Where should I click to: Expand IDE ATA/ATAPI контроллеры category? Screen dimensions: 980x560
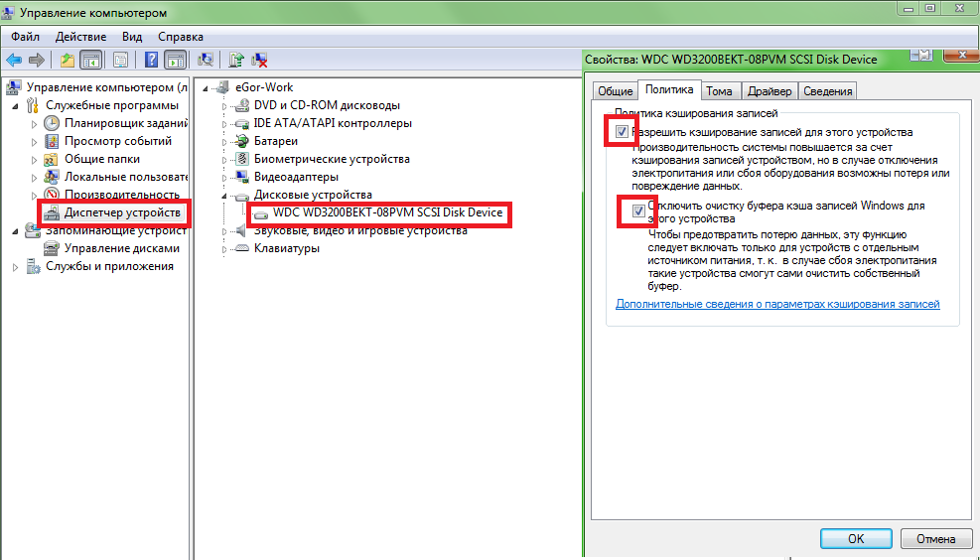tap(224, 124)
